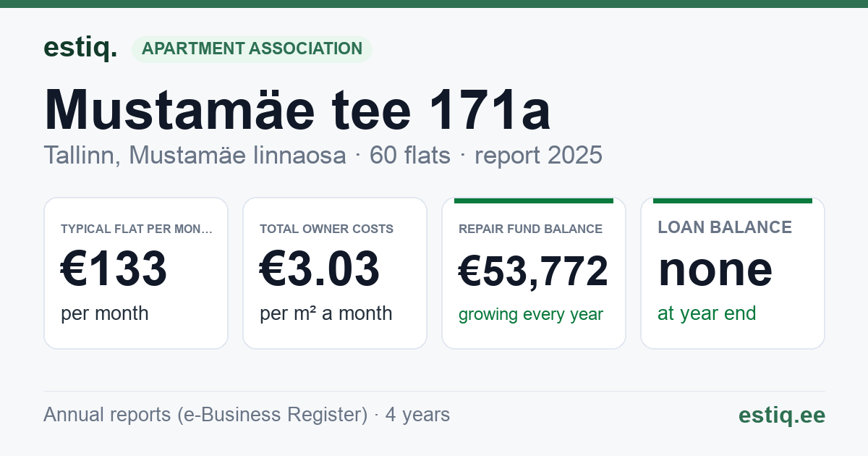Click the TYPICAL FLAT PER MON… label
Screen dimensions: 868x456
pyautogui.click(x=137, y=229)
